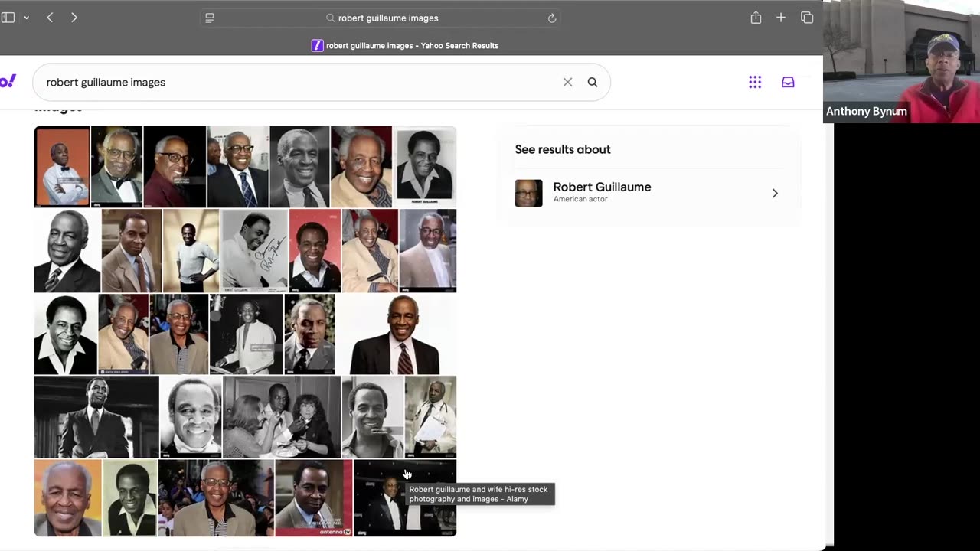The image size is (980, 551).
Task: Go back to the previous page
Action: (x=50, y=18)
